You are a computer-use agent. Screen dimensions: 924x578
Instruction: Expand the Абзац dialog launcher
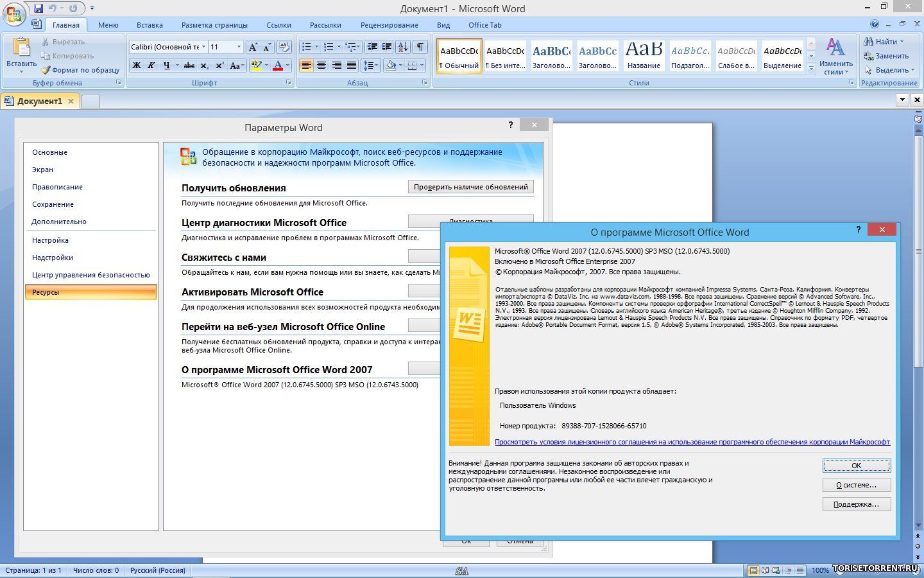click(x=425, y=83)
